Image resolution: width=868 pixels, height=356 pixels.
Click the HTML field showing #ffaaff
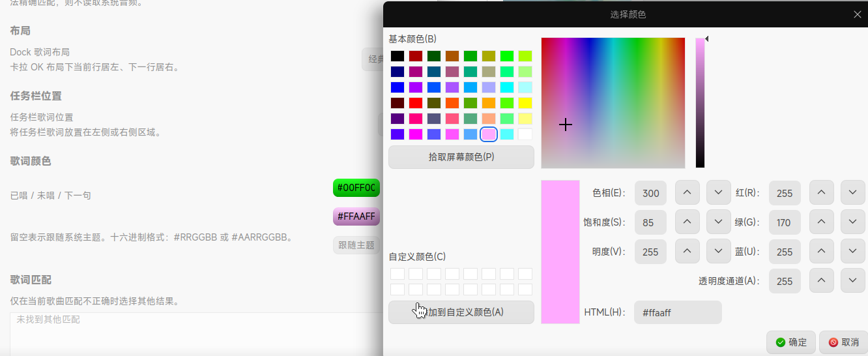click(678, 312)
